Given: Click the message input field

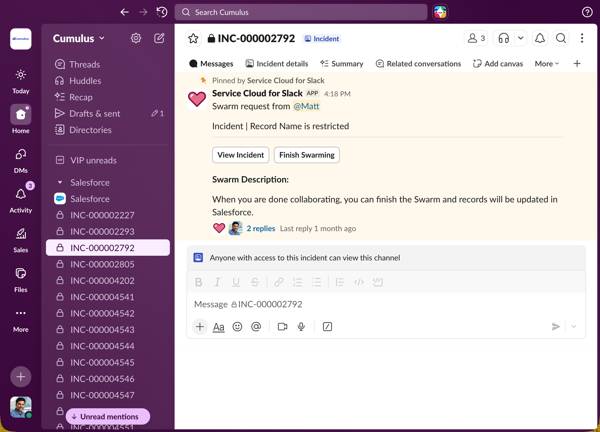Looking at the screenshot, I should click(386, 304).
